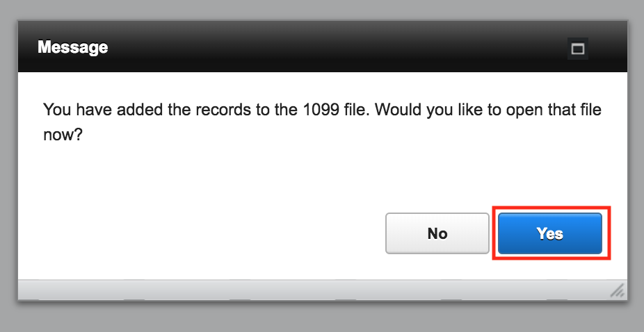Click the diagonal lines resize handle

click(618, 290)
